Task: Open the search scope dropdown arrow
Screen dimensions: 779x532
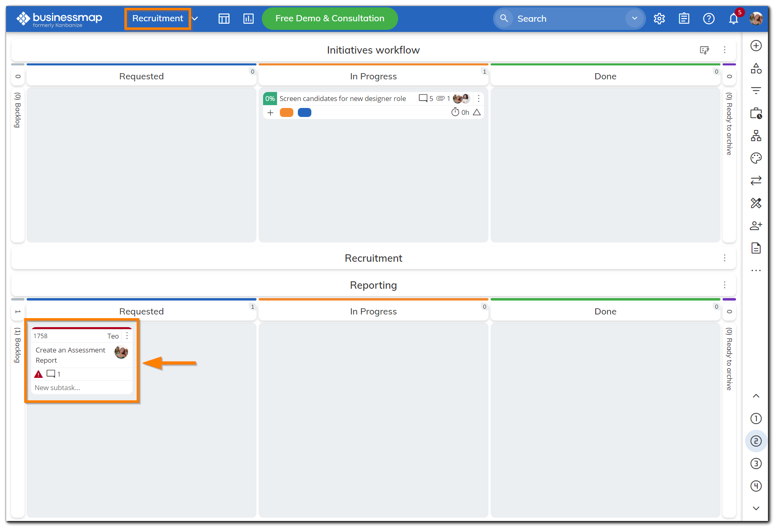Action: coord(635,18)
